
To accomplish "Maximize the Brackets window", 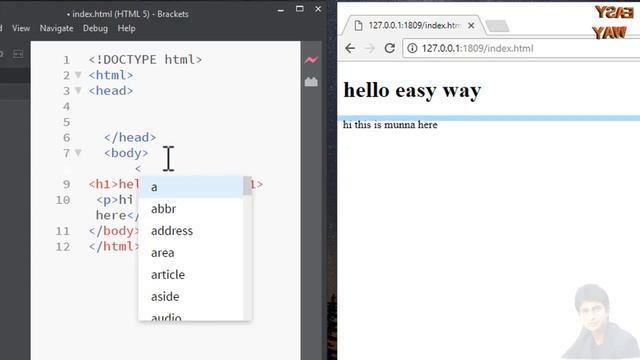I will 300,9.
